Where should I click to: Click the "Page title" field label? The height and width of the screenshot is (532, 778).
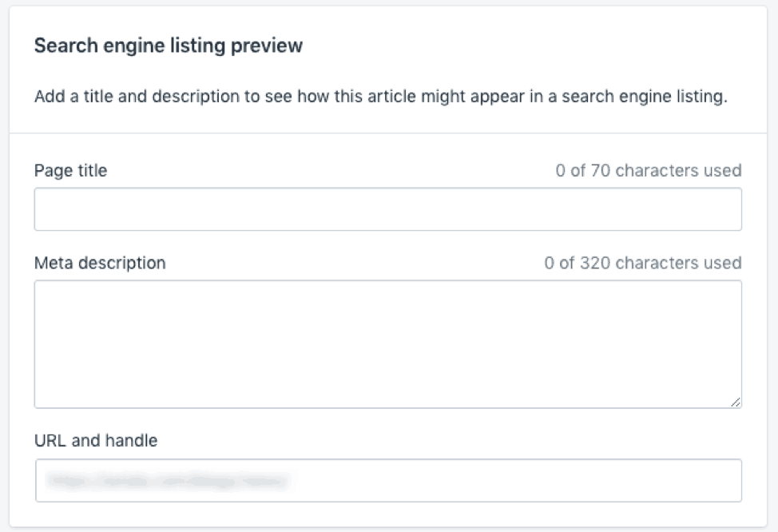(x=70, y=170)
